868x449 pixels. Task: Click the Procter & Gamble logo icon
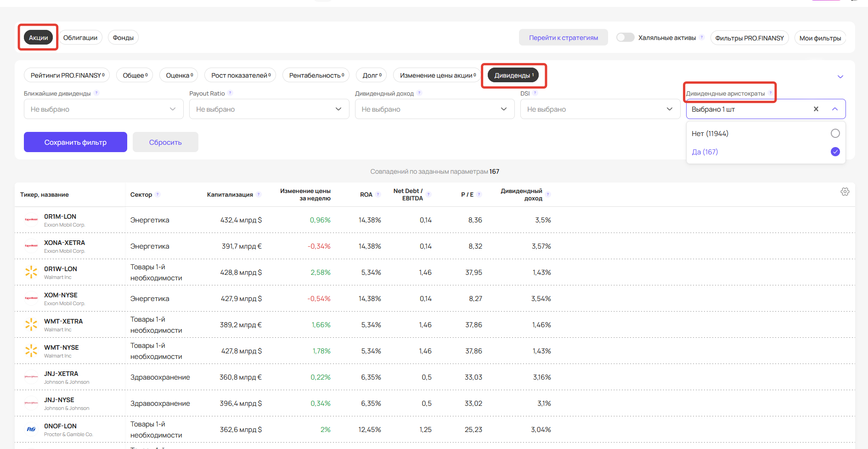(31, 429)
